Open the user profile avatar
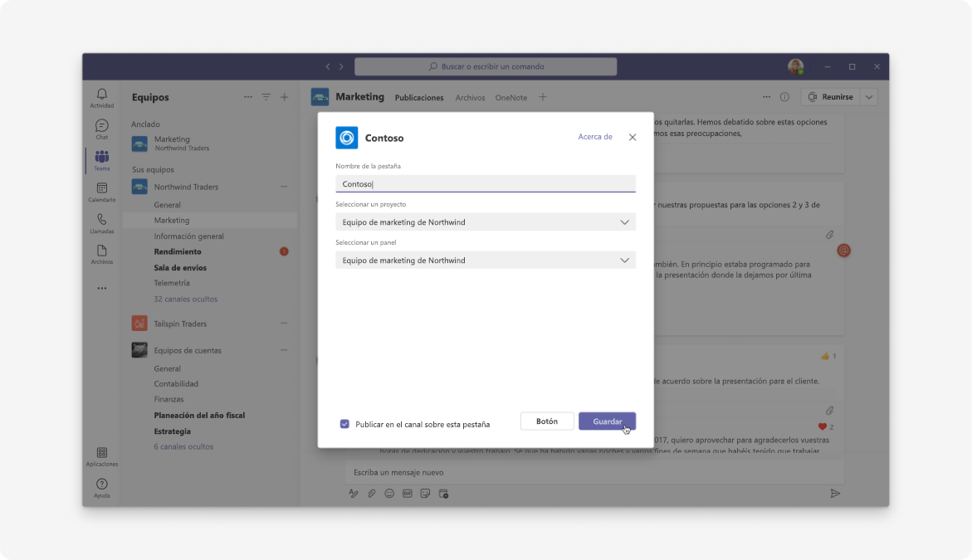Viewport: 972px width, 560px height. pyautogui.click(x=795, y=66)
